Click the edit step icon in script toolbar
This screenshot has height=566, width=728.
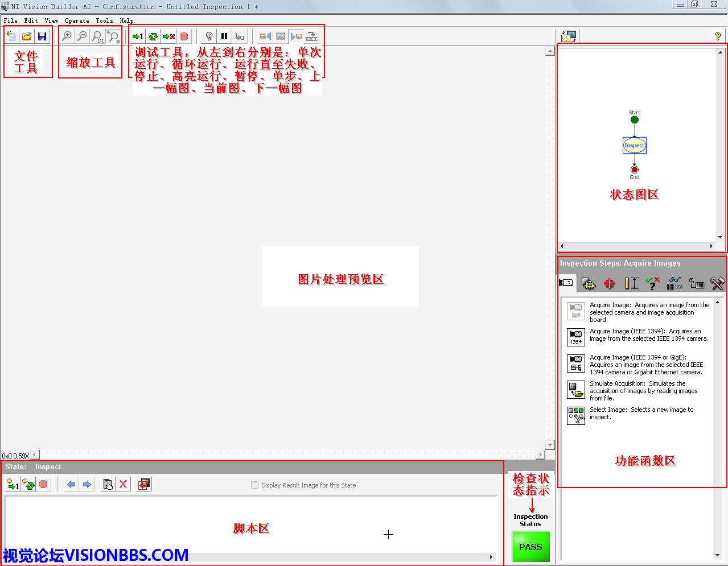(x=108, y=484)
